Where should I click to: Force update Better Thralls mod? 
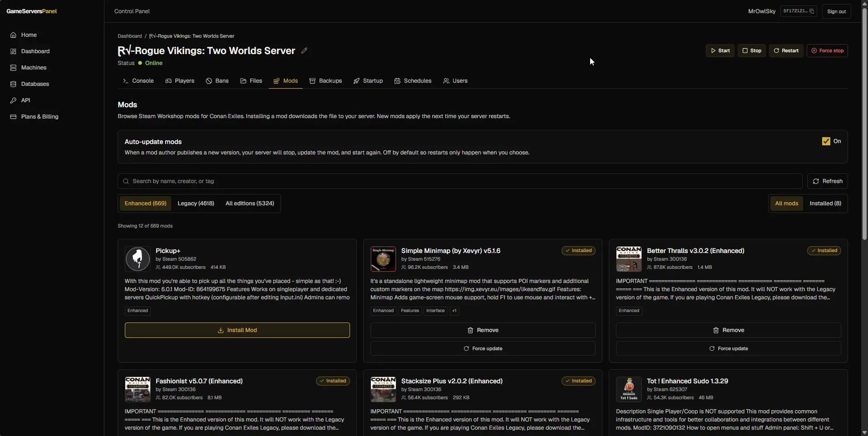[x=728, y=348]
